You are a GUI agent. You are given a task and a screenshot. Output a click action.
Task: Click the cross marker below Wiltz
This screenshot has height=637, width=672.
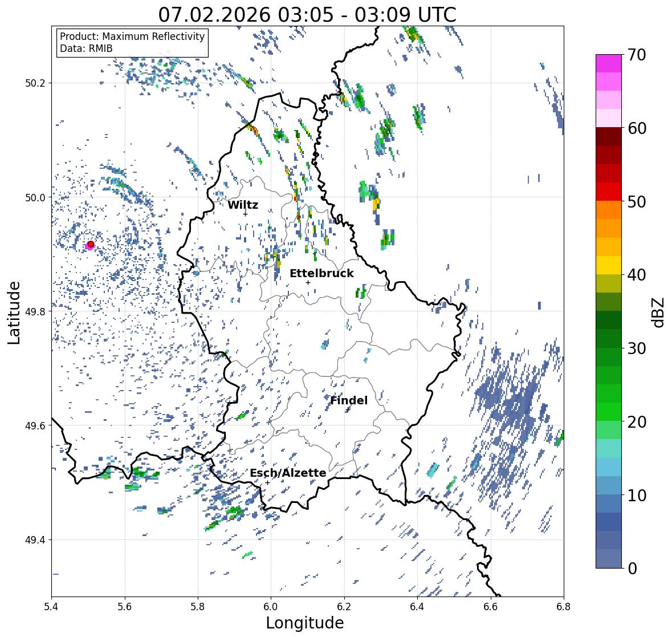pyautogui.click(x=246, y=214)
